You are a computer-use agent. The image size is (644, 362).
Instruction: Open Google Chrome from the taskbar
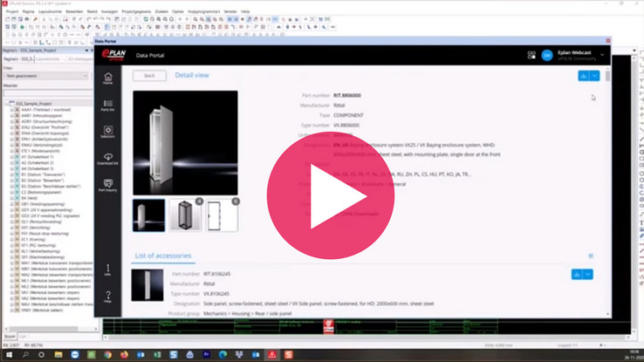click(x=107, y=355)
